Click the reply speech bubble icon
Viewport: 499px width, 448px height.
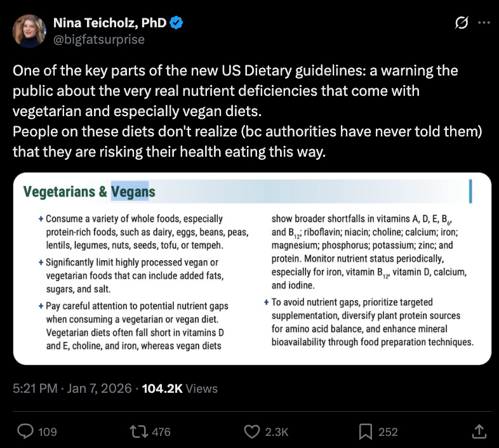point(25,432)
